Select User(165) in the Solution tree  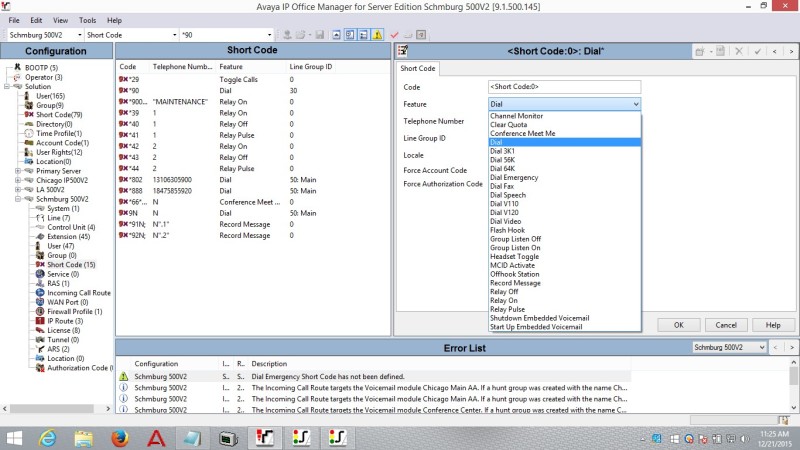tap(50, 96)
